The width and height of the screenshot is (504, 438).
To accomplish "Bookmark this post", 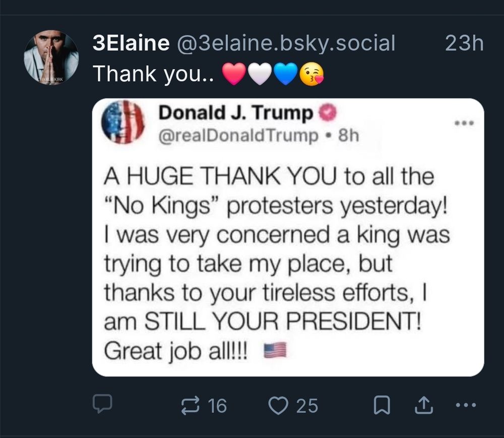I will tap(382, 405).
